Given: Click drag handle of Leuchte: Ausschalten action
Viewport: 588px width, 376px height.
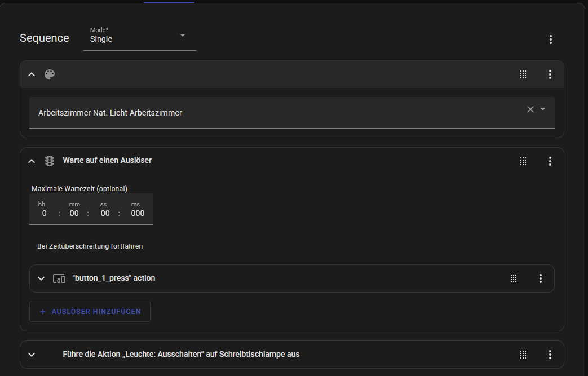Looking at the screenshot, I should click(x=523, y=355).
